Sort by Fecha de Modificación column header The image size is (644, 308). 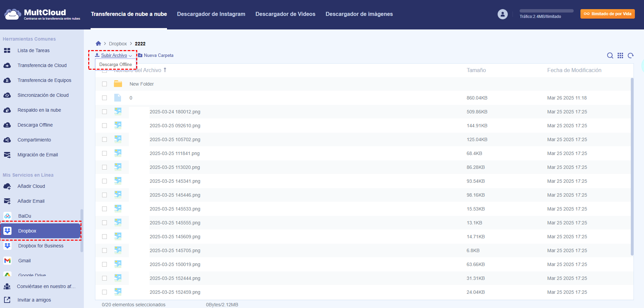tap(574, 70)
